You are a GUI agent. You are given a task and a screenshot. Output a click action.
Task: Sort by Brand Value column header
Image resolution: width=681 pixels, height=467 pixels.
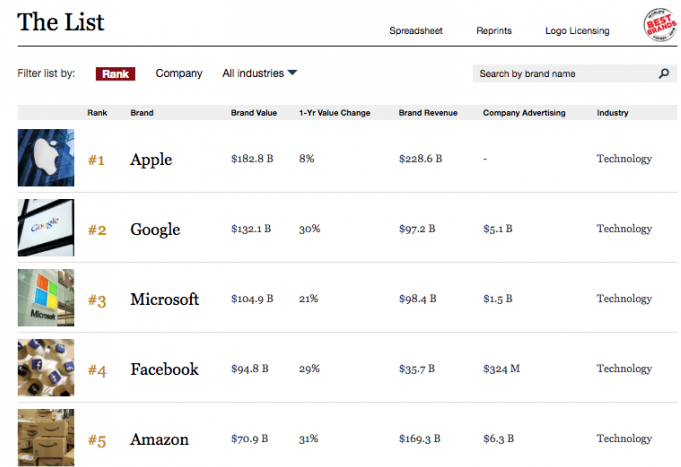tap(254, 113)
